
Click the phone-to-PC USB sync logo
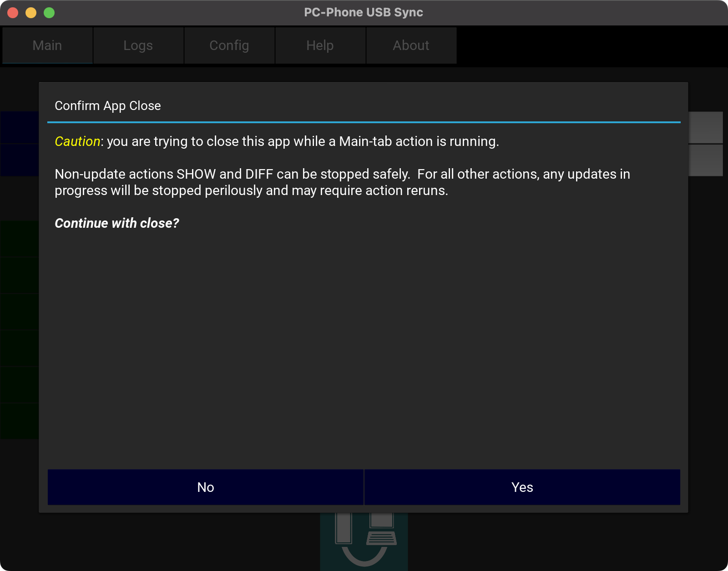coord(364,541)
